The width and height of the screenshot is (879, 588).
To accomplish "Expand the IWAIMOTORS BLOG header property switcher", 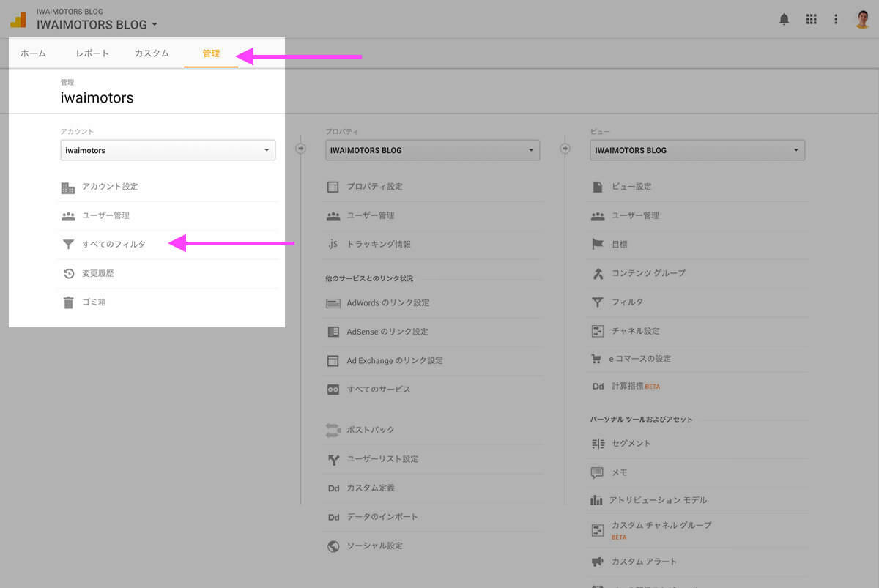I will click(97, 25).
